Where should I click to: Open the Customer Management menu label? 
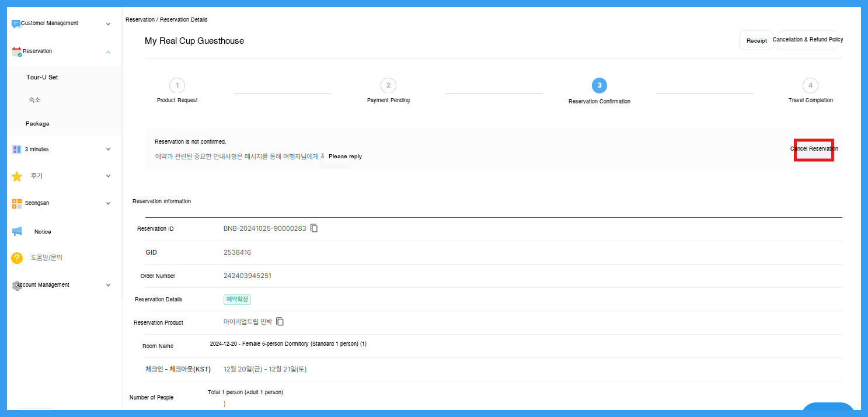point(50,23)
